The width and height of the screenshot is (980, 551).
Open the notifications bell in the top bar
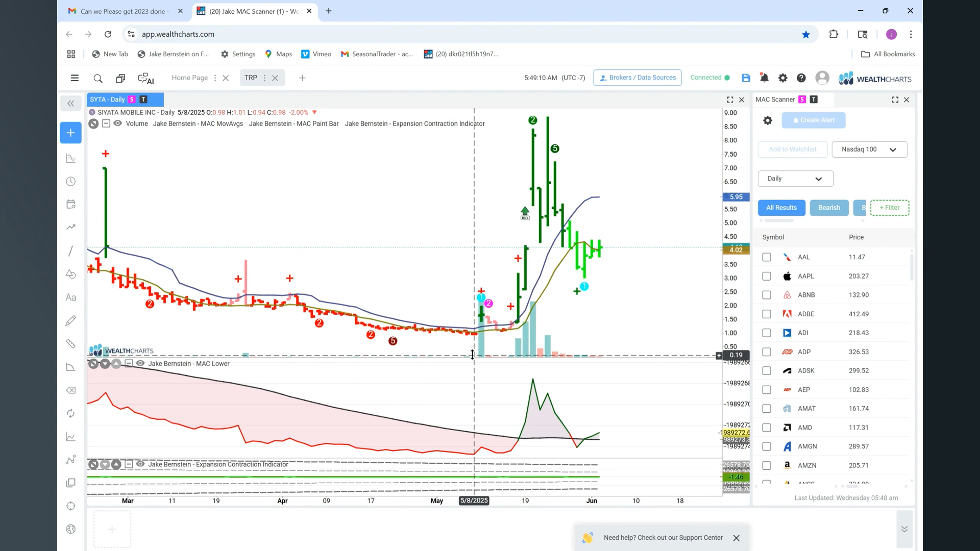pyautogui.click(x=764, y=78)
